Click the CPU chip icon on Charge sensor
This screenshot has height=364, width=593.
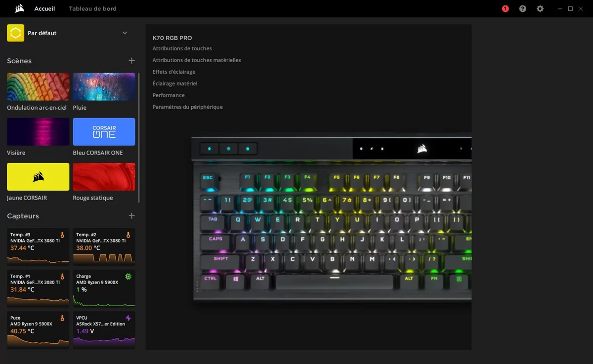(x=128, y=277)
